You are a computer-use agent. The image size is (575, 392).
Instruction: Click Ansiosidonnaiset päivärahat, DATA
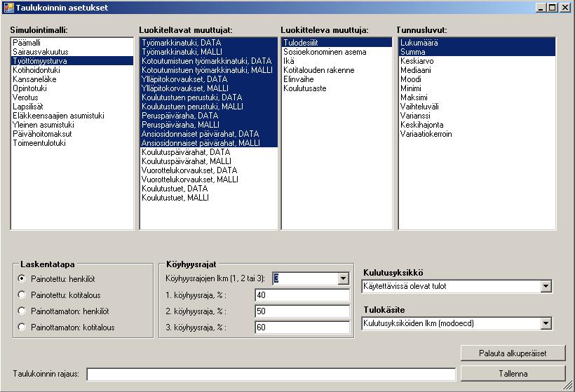point(209,134)
